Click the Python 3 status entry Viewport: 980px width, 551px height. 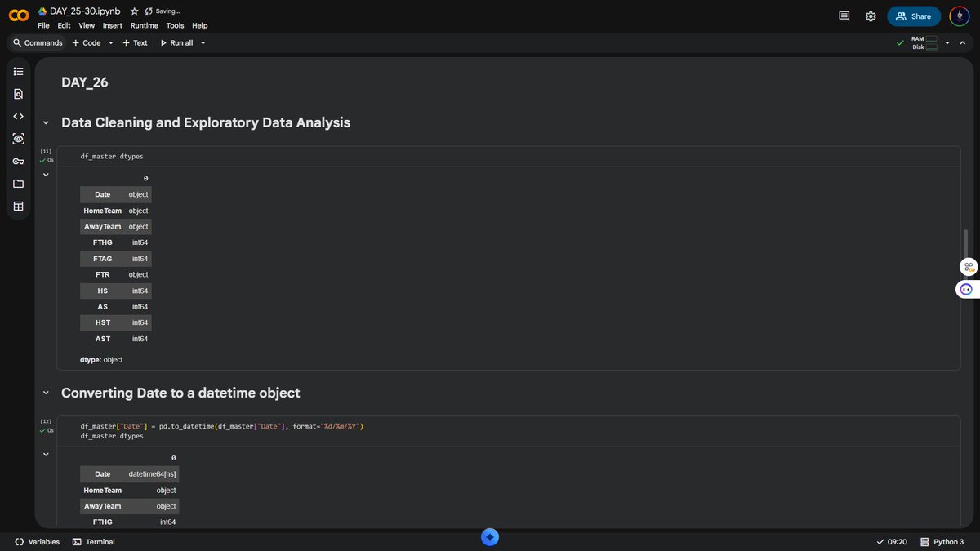[x=942, y=541]
